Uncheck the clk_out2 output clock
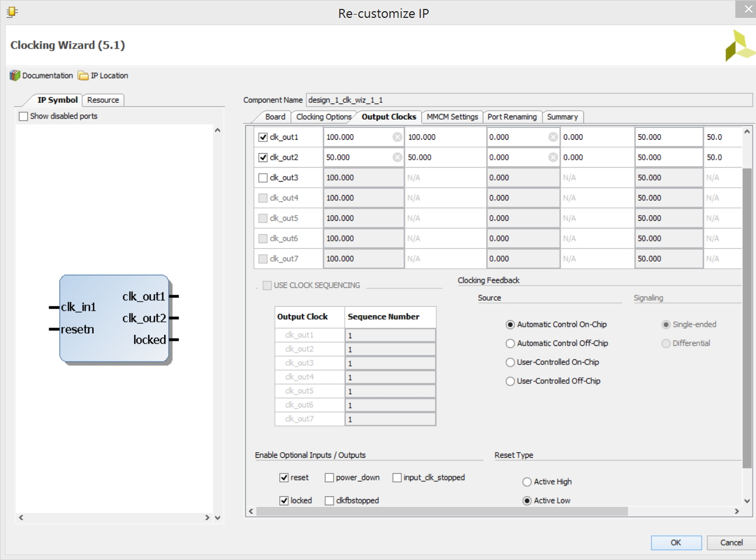 tap(263, 157)
